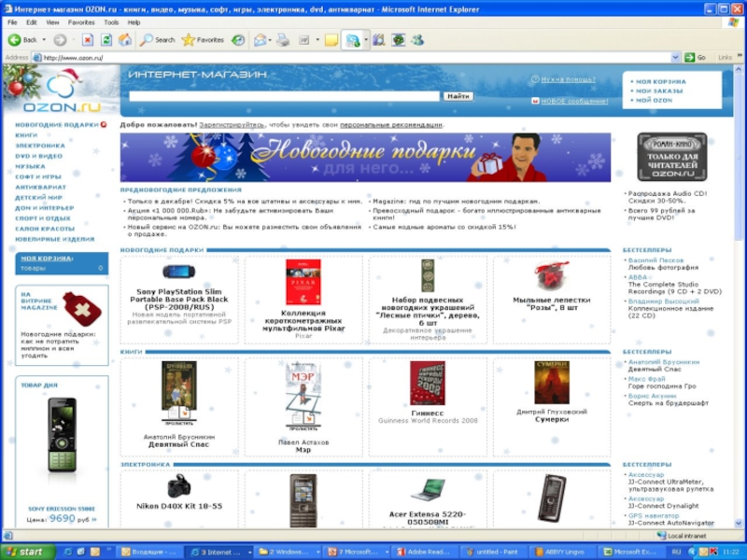Open the Edit menu
The image size is (747, 560).
click(x=32, y=22)
